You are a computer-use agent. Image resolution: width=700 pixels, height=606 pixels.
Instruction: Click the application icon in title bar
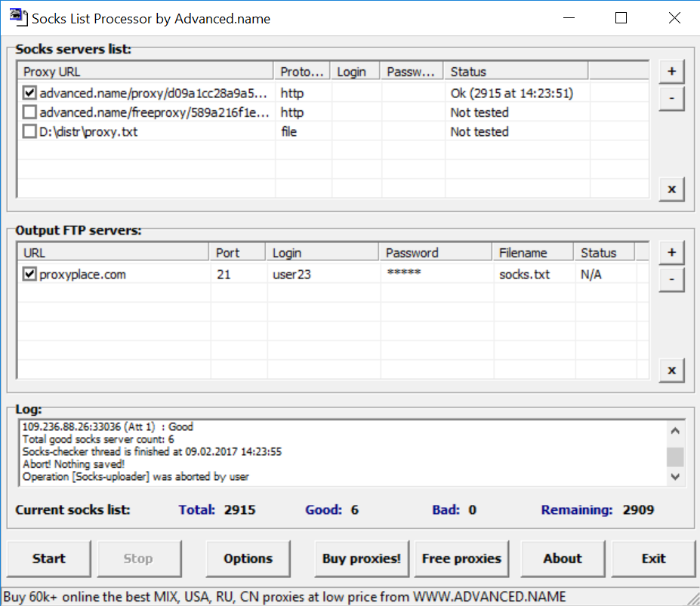[18, 18]
